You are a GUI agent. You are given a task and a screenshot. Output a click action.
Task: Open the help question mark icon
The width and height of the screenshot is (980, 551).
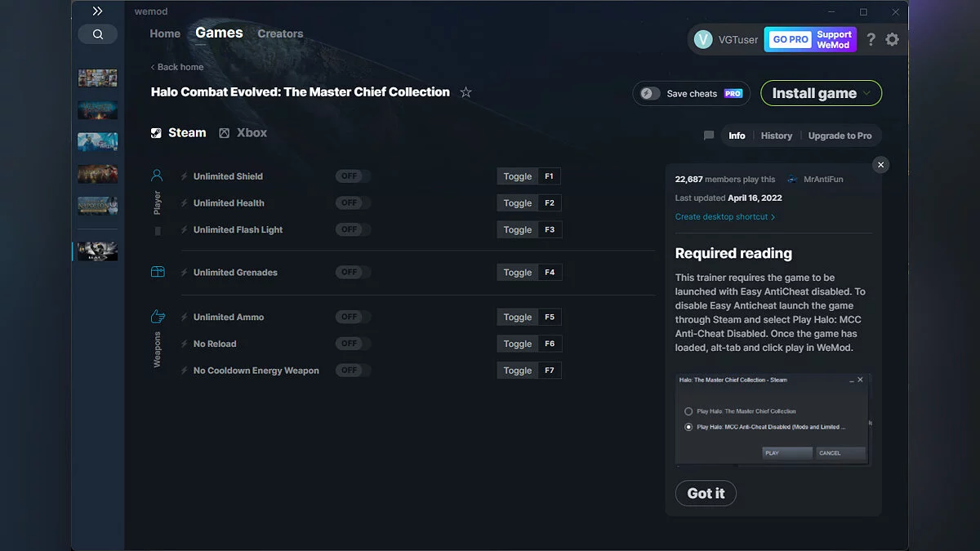click(871, 39)
